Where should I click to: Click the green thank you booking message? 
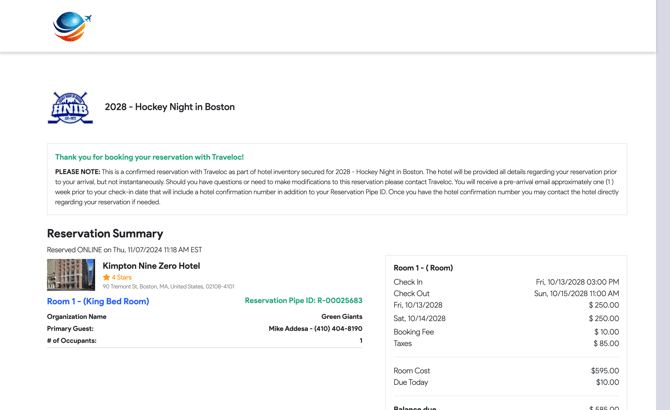pos(149,157)
